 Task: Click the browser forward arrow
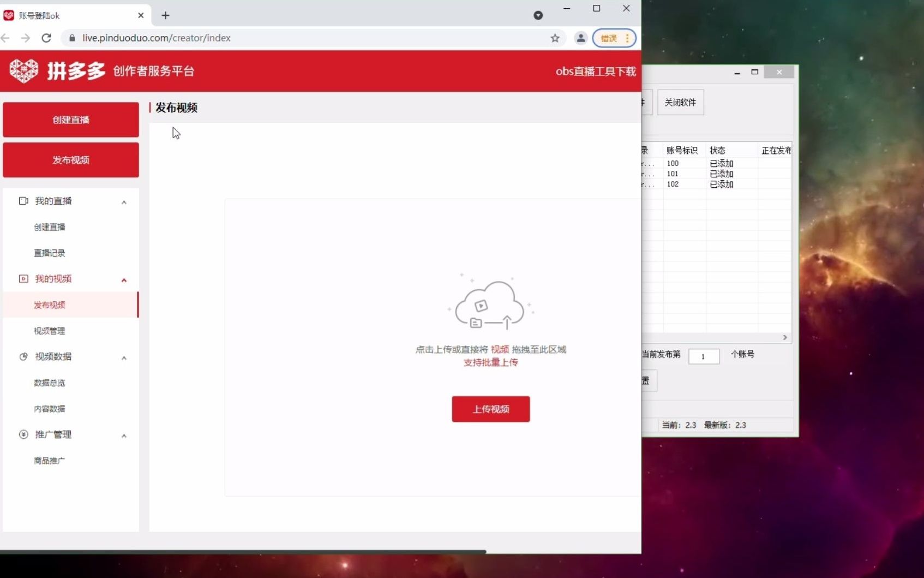coord(26,38)
